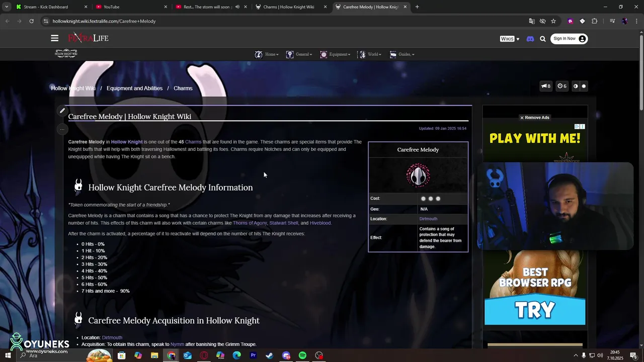Click the third-party cookies eye icon
The image size is (644, 362).
pyautogui.click(x=542, y=21)
